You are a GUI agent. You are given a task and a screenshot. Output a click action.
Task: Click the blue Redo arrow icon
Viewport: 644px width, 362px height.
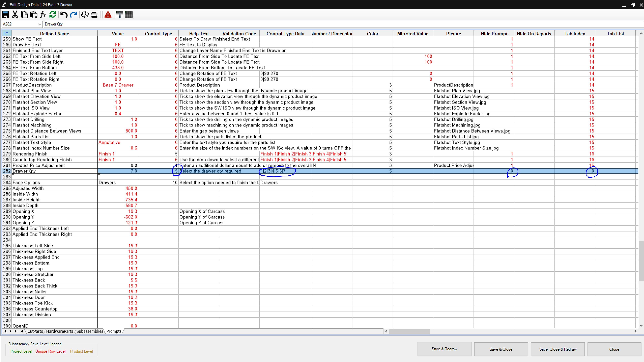pos(74,15)
